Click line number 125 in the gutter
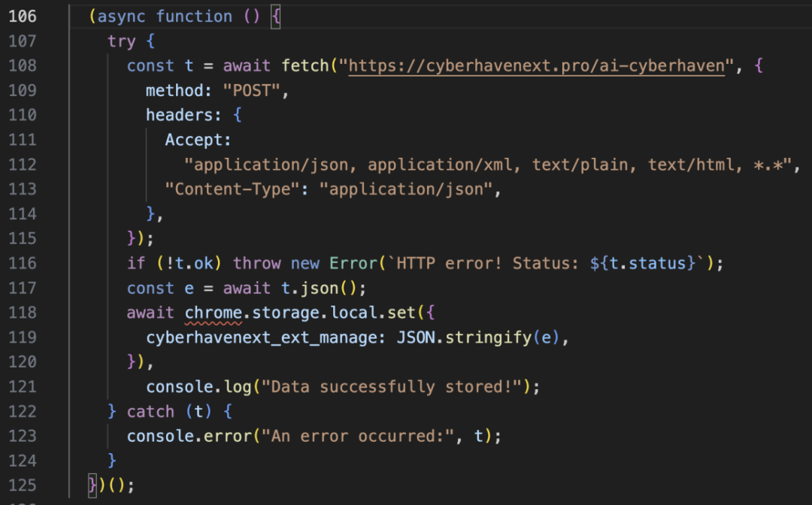This screenshot has width=812, height=505. pyautogui.click(x=22, y=484)
